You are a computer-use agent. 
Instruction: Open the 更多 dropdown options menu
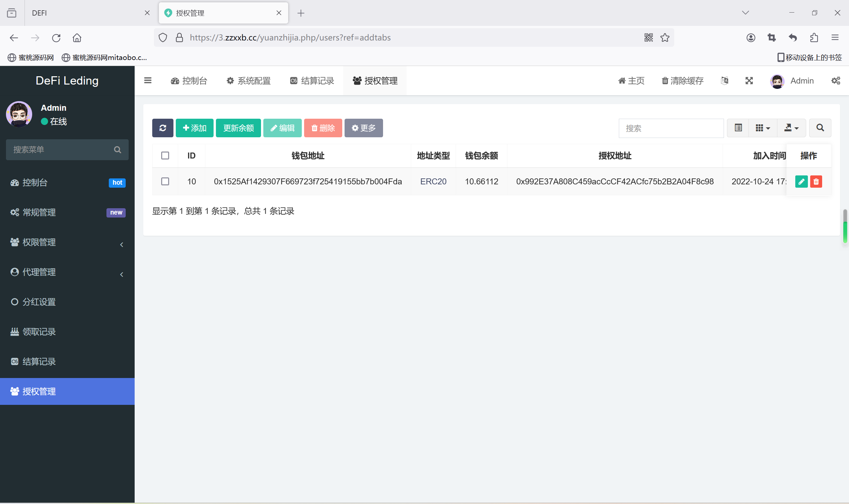[362, 128]
